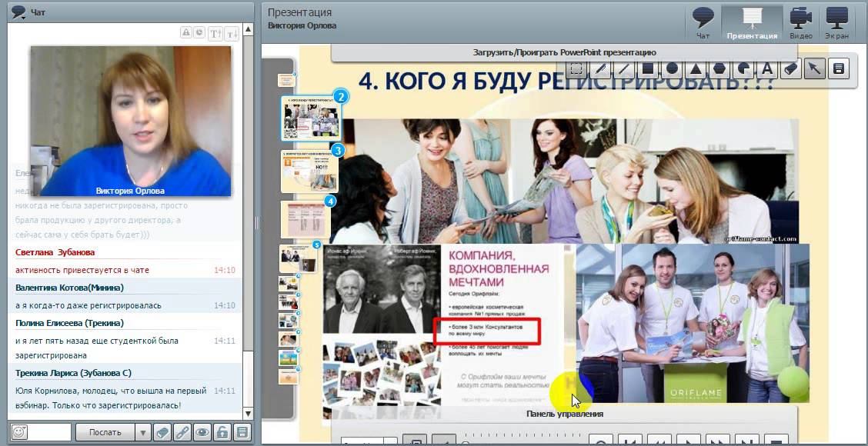
Task: Increase chat font size
Action: pos(215,34)
